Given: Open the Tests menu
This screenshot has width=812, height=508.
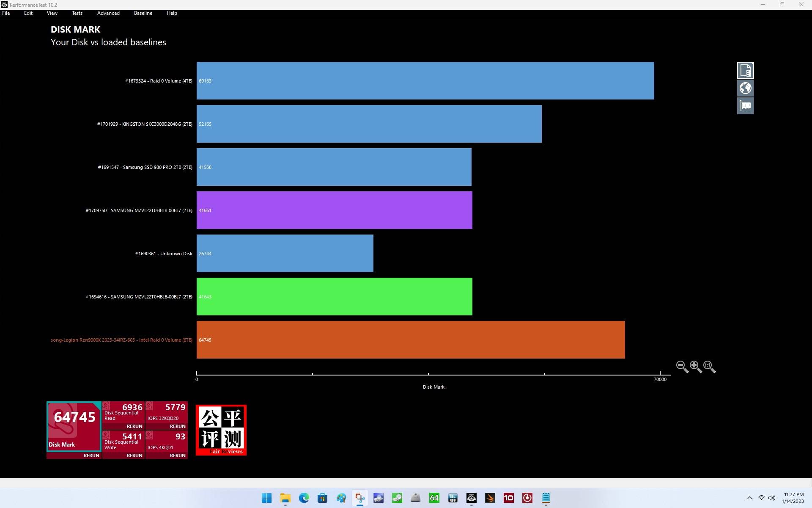Looking at the screenshot, I should point(77,13).
